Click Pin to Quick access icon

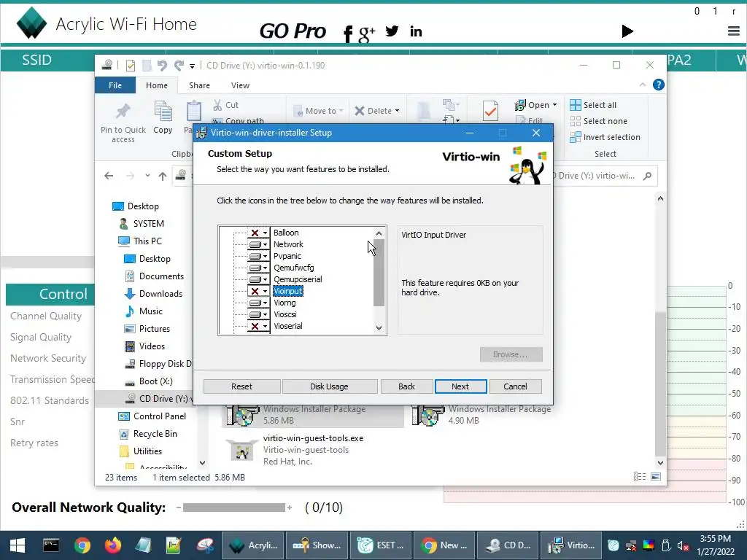pos(123,122)
